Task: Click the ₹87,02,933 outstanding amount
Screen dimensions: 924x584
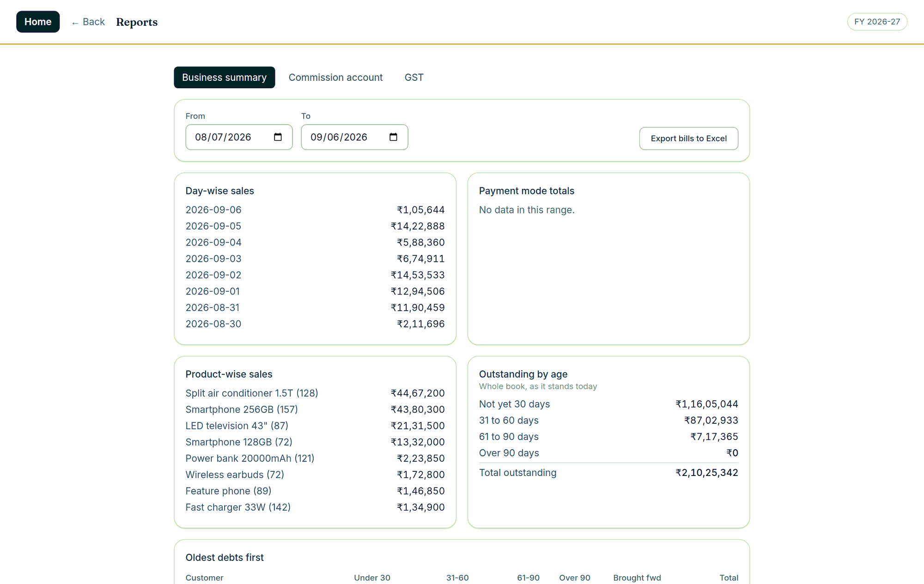Action: click(x=711, y=421)
